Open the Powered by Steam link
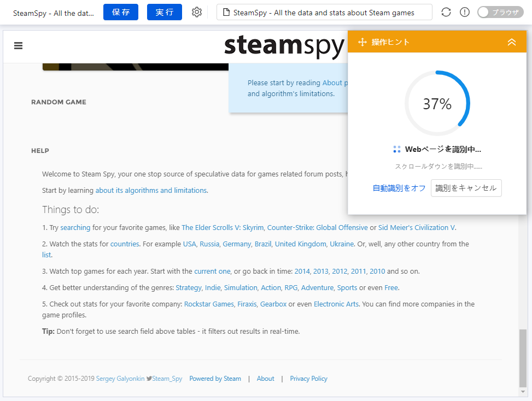 click(215, 378)
